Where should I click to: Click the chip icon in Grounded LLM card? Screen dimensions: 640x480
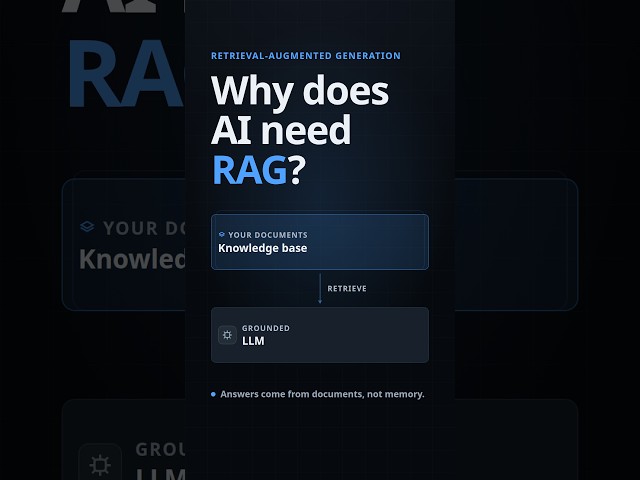click(x=227, y=335)
